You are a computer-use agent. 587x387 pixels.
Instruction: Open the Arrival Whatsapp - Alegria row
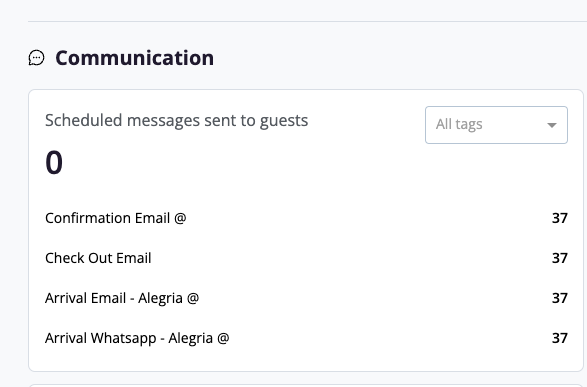pyautogui.click(x=306, y=338)
